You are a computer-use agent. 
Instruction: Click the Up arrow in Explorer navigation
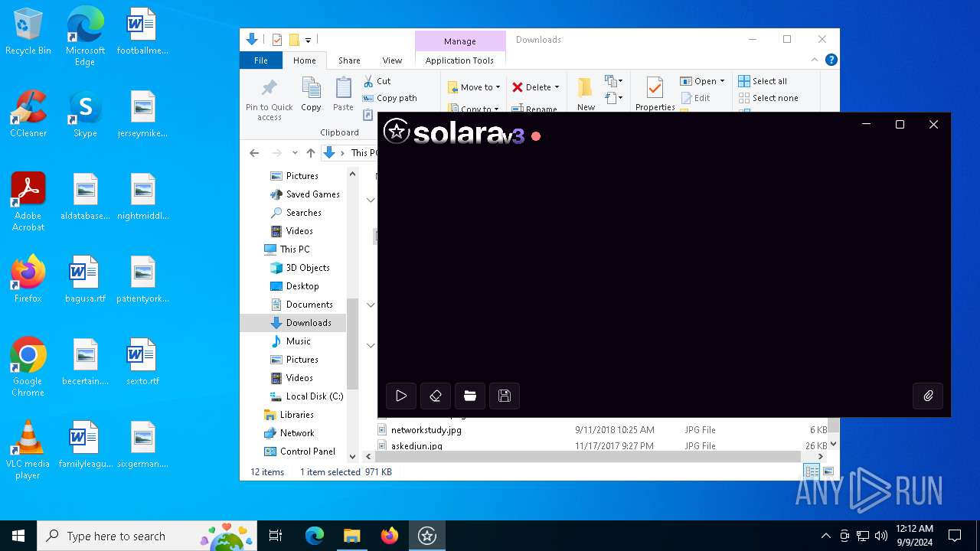pos(310,153)
